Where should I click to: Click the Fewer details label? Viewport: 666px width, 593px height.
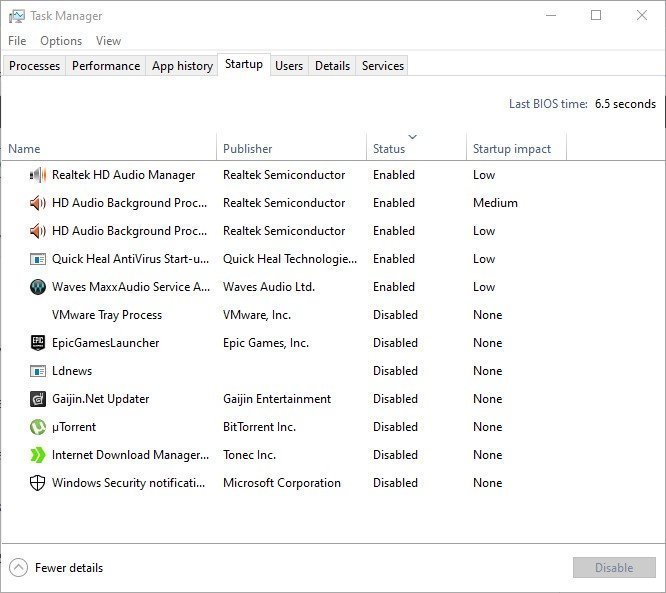[x=69, y=568]
